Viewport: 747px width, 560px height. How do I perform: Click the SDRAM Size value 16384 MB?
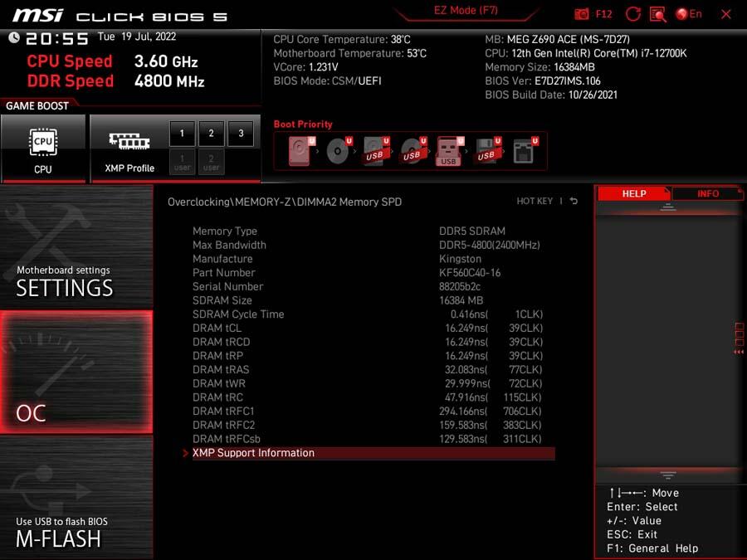click(x=461, y=300)
